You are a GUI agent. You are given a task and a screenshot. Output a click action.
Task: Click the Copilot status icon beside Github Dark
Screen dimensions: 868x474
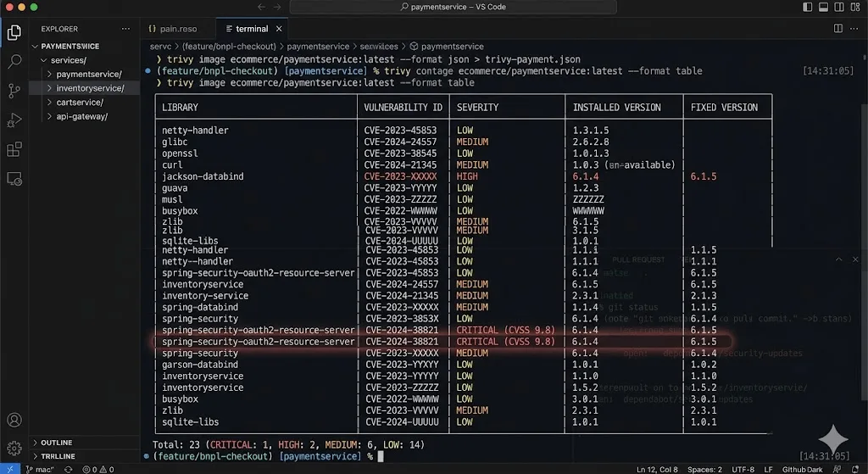tap(837, 469)
